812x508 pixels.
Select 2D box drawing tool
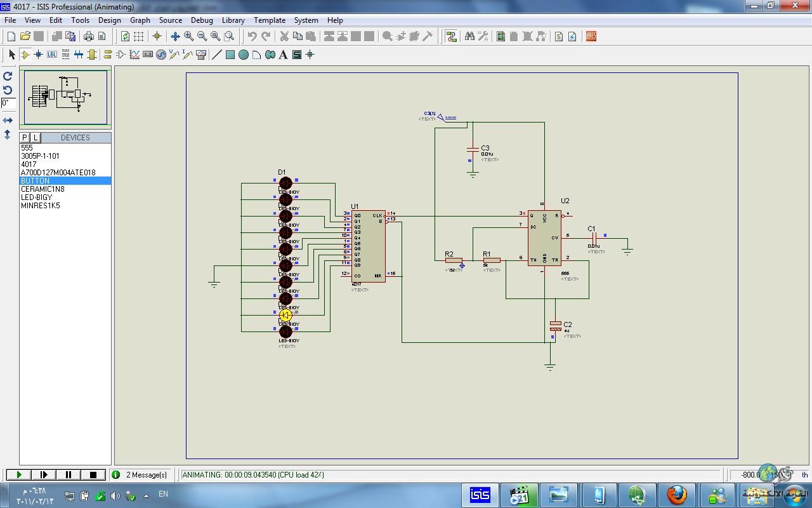click(x=230, y=55)
